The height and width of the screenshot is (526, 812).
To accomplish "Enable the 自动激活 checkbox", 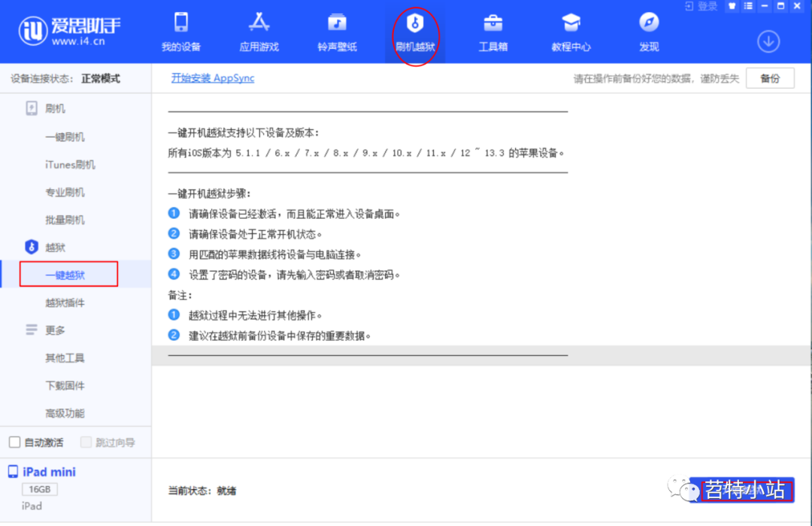I will point(14,442).
